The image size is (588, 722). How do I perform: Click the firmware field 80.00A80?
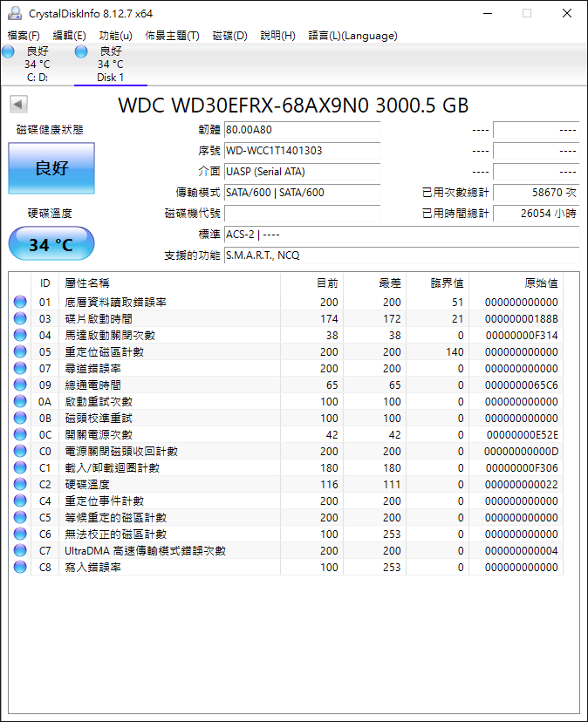point(303,130)
